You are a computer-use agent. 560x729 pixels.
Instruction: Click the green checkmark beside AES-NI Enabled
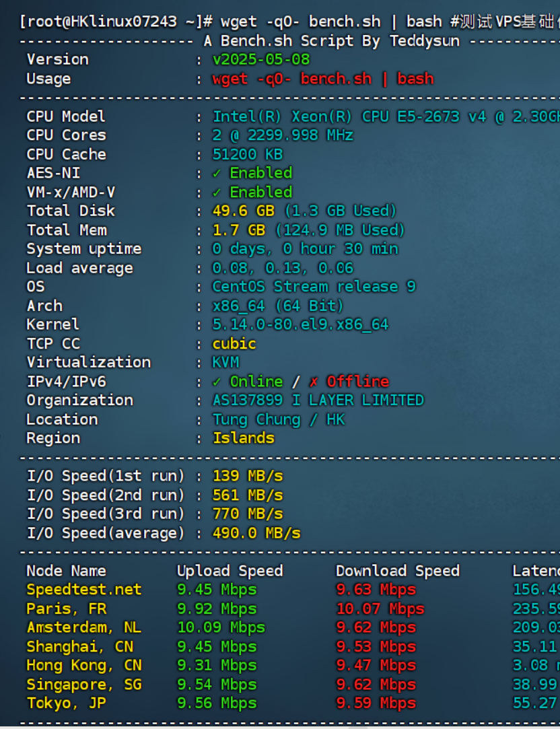(217, 173)
